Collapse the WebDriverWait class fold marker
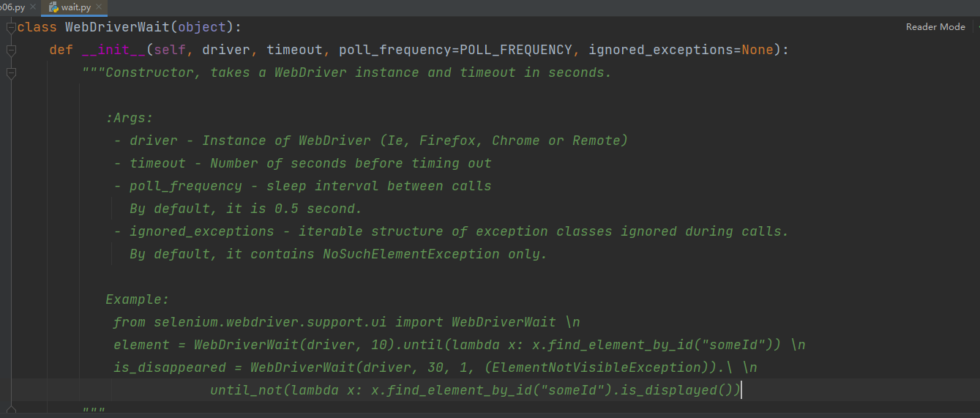 click(11, 28)
